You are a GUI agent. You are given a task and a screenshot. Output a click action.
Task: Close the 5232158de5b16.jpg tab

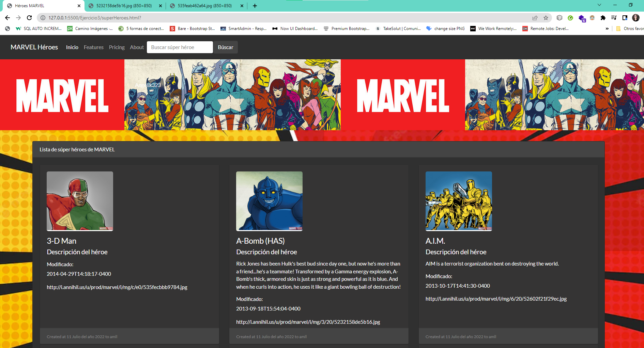tap(160, 6)
